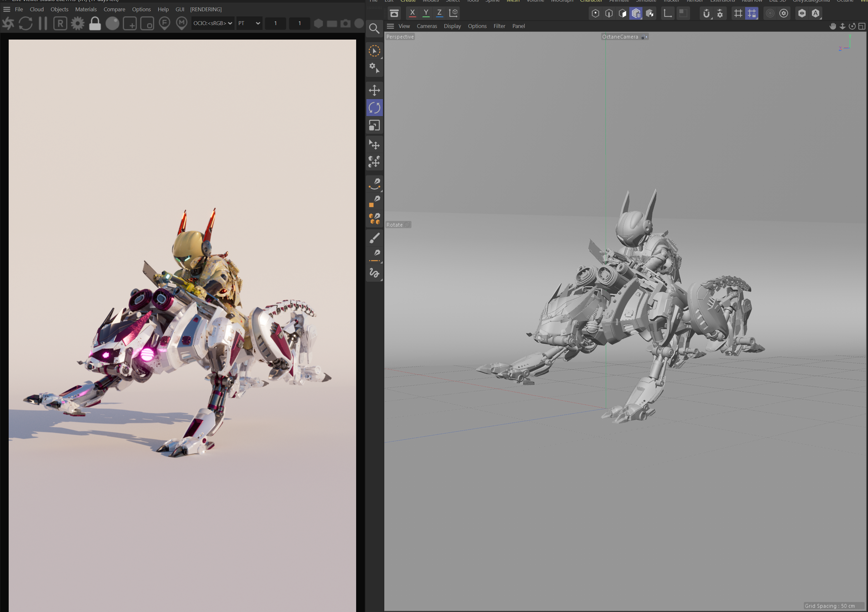Click the R reset render icon
Screen dimensions: 868x612
60,23
